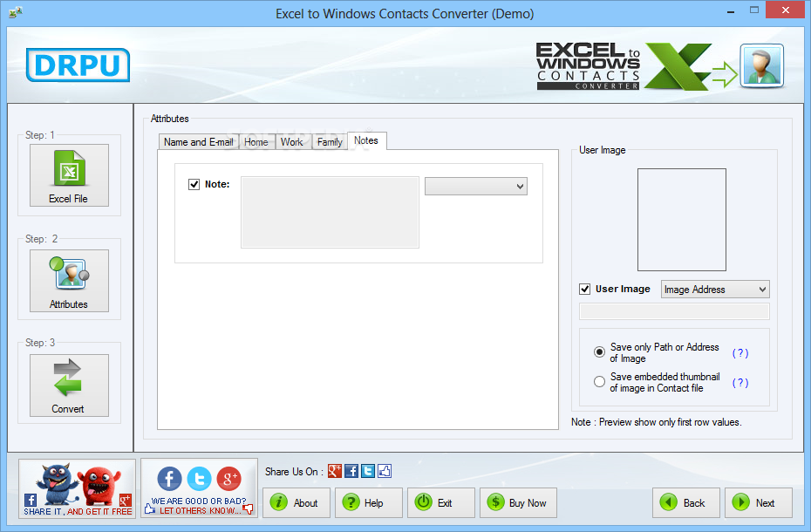Select Save embedded thumbnail radio option
The width and height of the screenshot is (811, 532).
click(599, 382)
